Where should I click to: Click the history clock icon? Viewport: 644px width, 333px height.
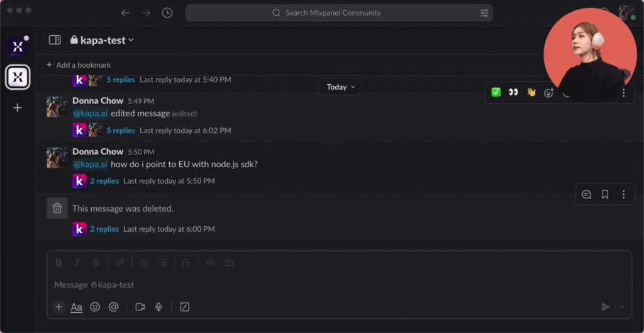(167, 13)
